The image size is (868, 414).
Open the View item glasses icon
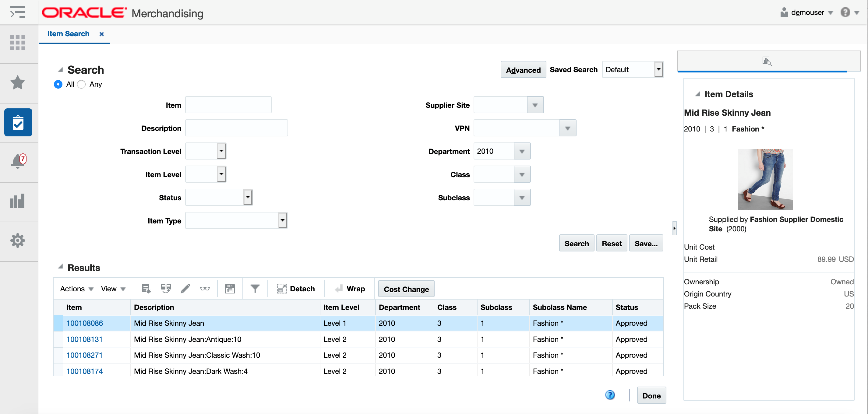[x=205, y=288]
